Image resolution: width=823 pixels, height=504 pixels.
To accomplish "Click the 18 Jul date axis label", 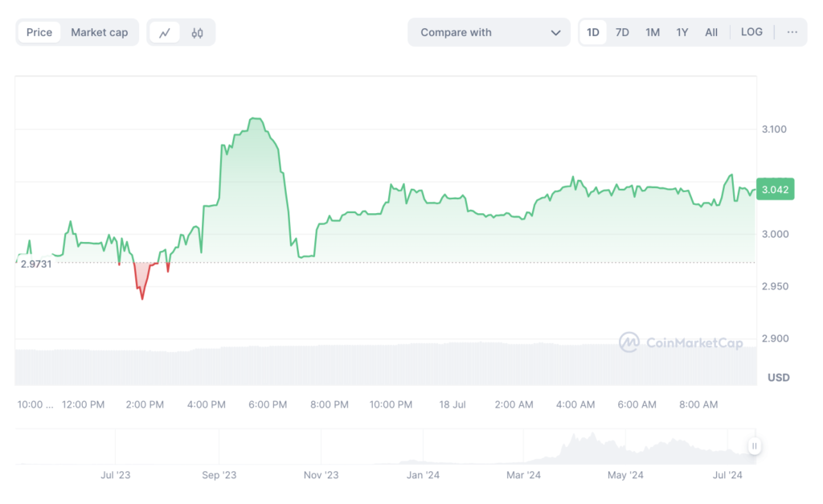I will (452, 404).
